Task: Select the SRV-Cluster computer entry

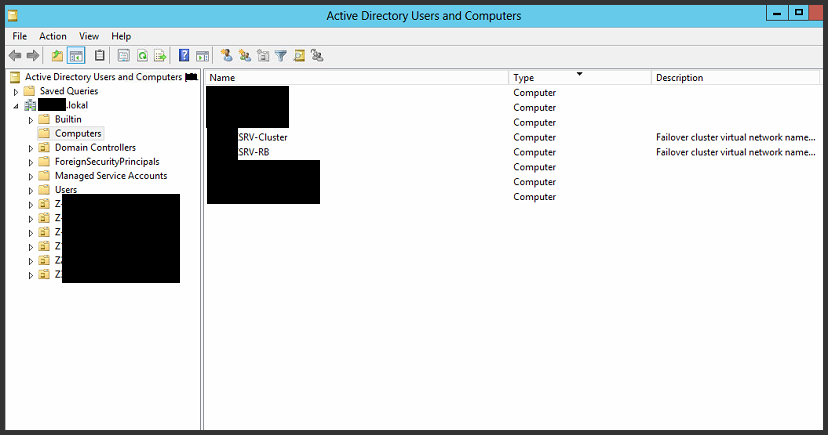Action: (262, 137)
